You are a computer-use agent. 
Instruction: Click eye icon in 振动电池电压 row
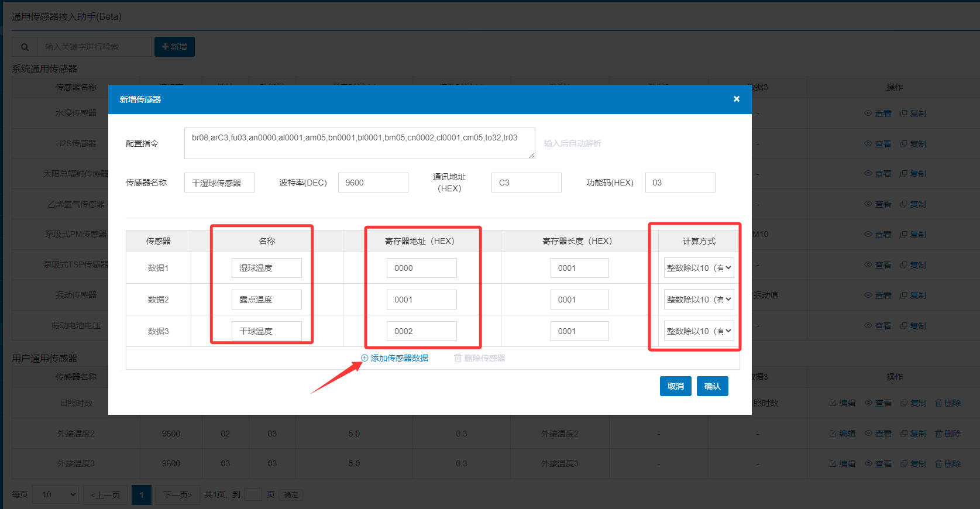click(868, 326)
